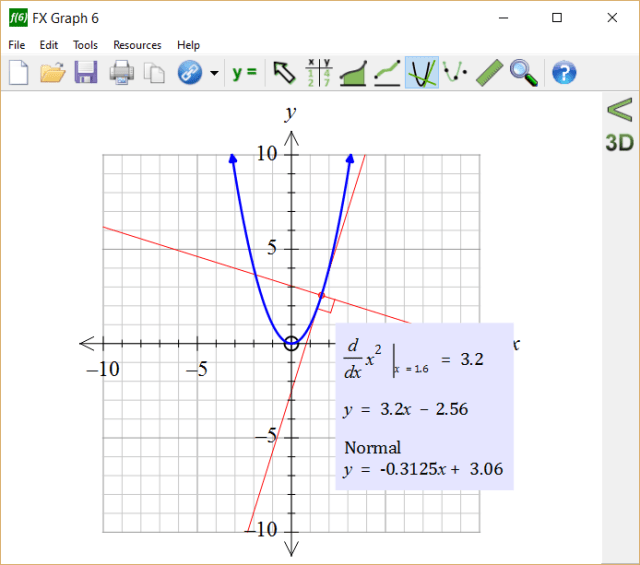Save the graph with the floppy disk icon
Image resolution: width=640 pixels, height=565 pixels.
(86, 73)
